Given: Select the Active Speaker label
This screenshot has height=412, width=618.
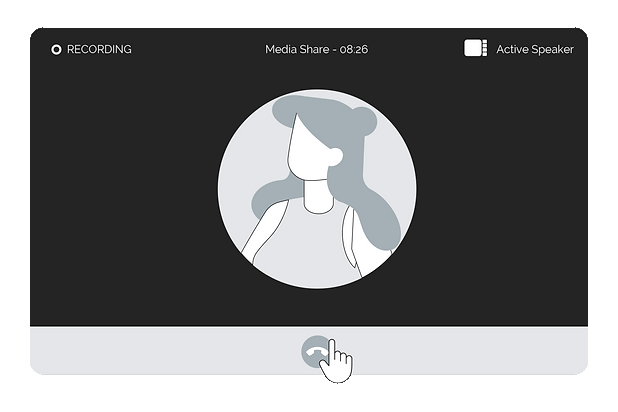Looking at the screenshot, I should pyautogui.click(x=535, y=49).
